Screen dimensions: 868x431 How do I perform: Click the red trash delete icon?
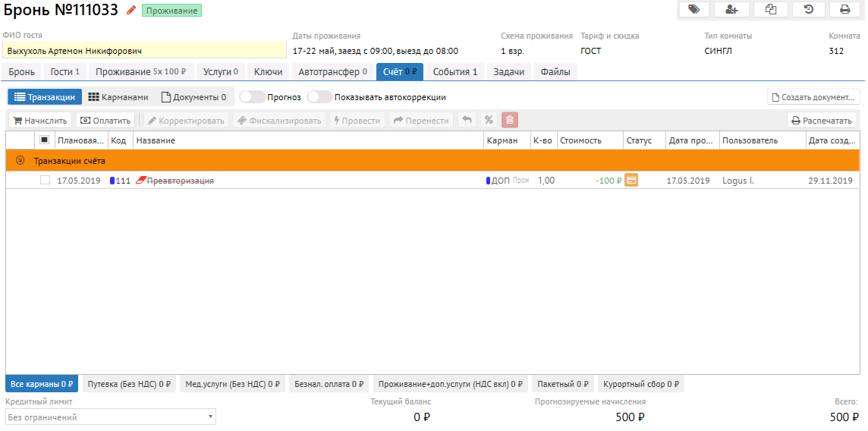click(x=510, y=120)
